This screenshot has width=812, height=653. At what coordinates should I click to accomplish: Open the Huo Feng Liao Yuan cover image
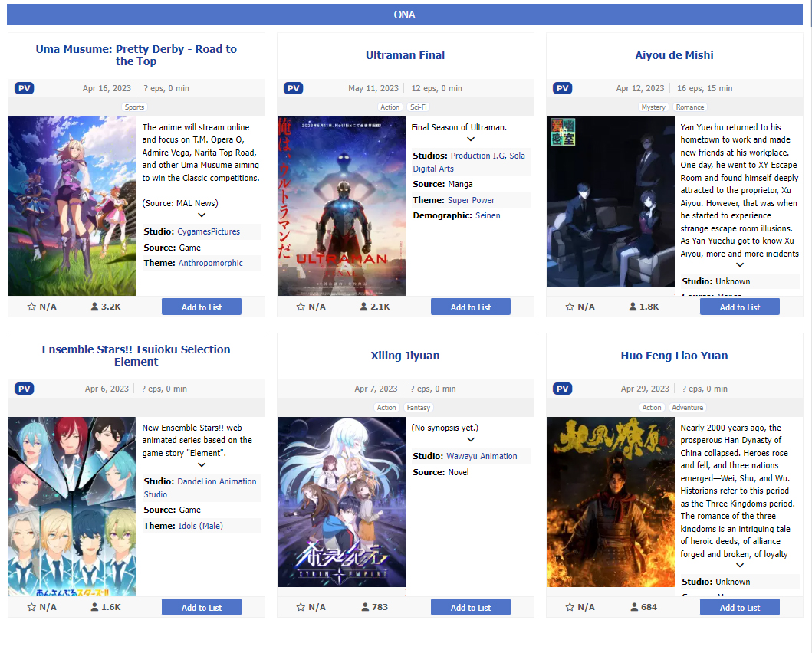[610, 502]
